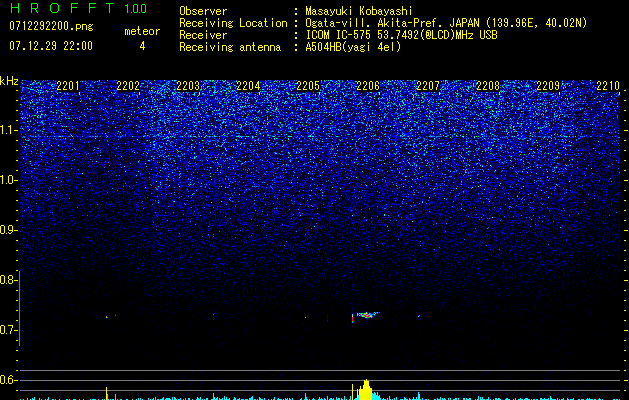Click the date stamp 07.12.29 22:00

point(51,46)
